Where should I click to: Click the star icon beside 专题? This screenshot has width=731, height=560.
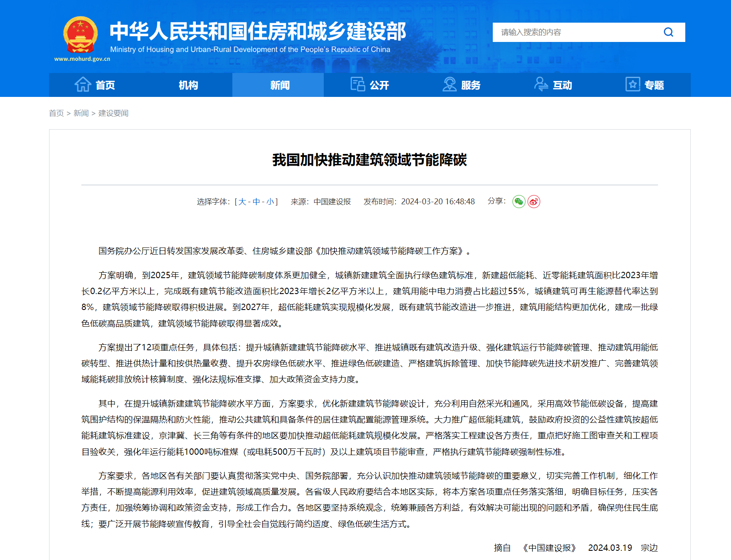click(633, 84)
